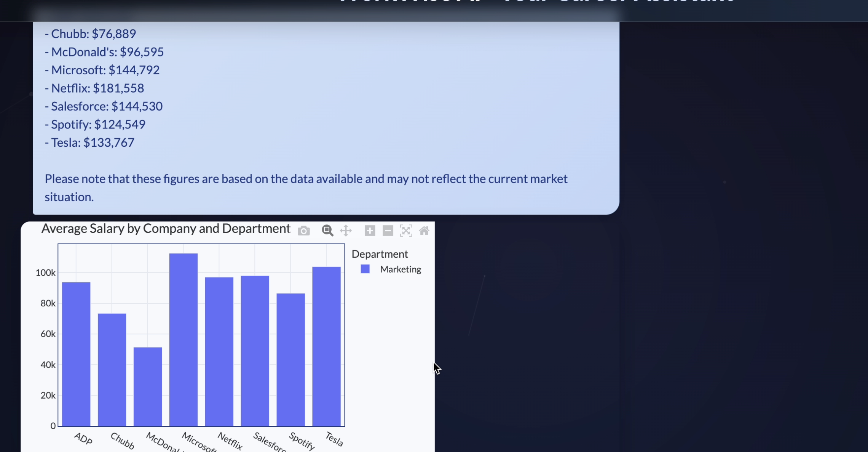
Task: Click the Microsoft bar in chart
Action: point(183,339)
